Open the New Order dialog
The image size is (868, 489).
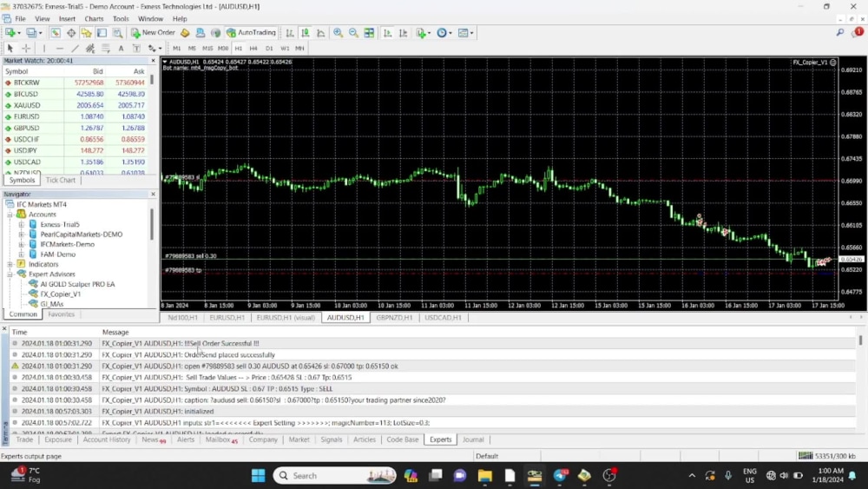153,33
